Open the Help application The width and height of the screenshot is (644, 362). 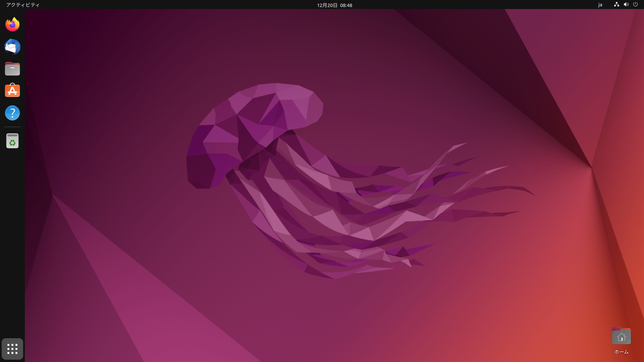click(x=12, y=113)
